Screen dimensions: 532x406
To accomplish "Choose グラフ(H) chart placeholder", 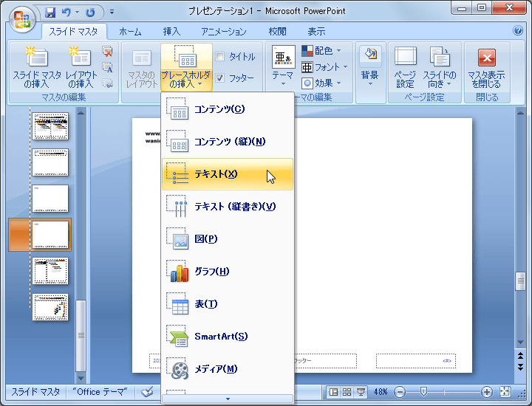I will coord(228,272).
